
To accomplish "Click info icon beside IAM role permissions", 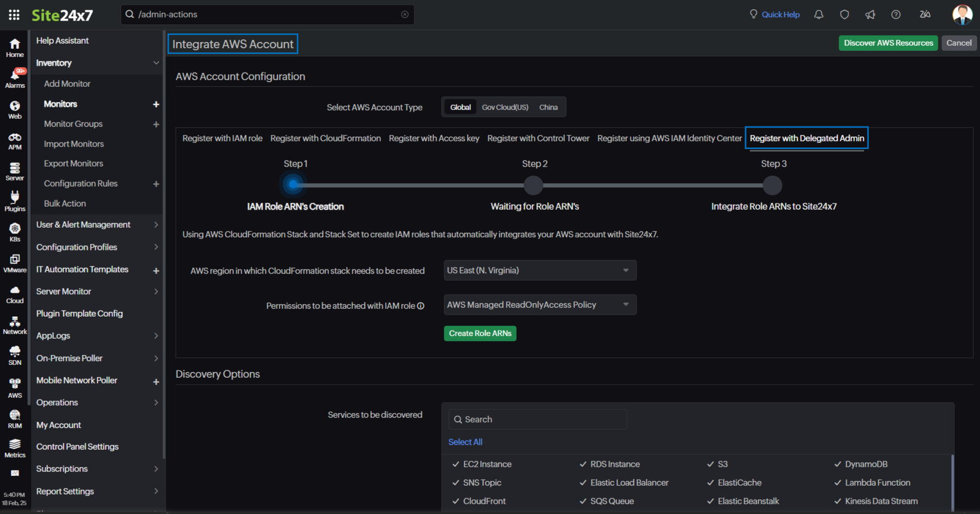I will click(x=421, y=306).
